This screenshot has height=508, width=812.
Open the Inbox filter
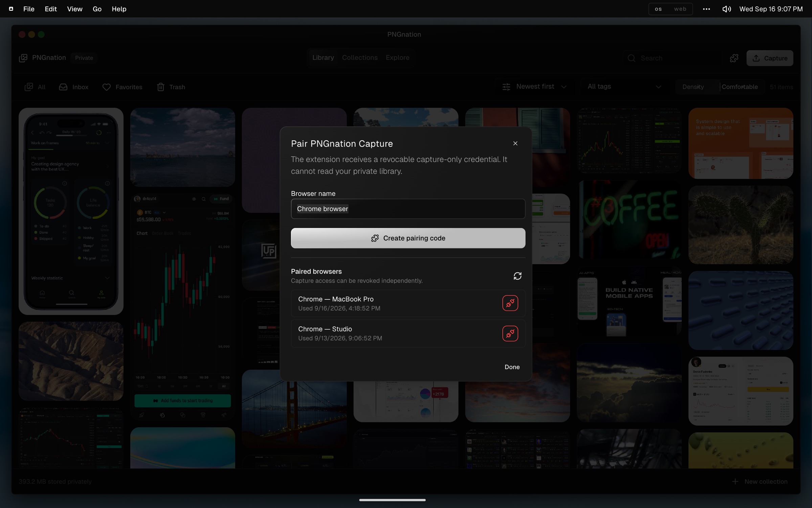(73, 87)
